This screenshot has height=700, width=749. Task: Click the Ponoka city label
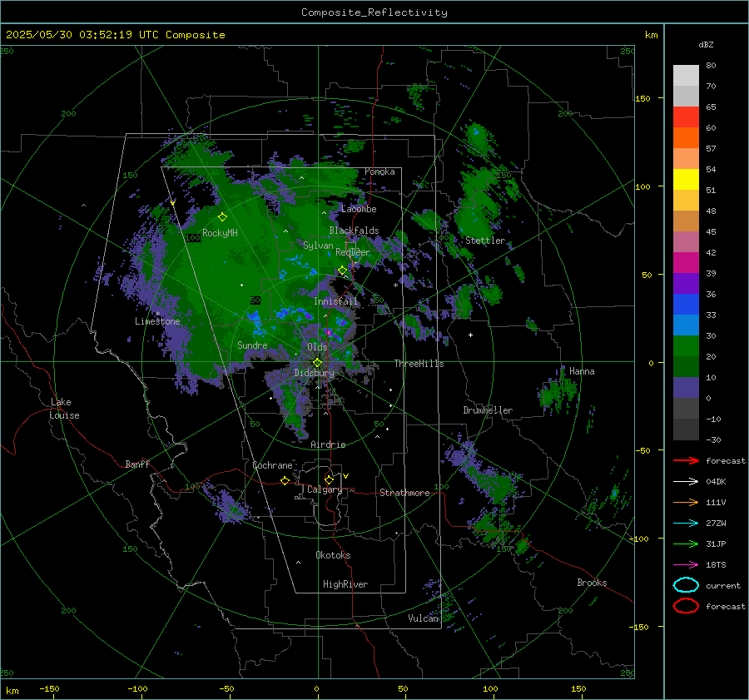(x=379, y=171)
